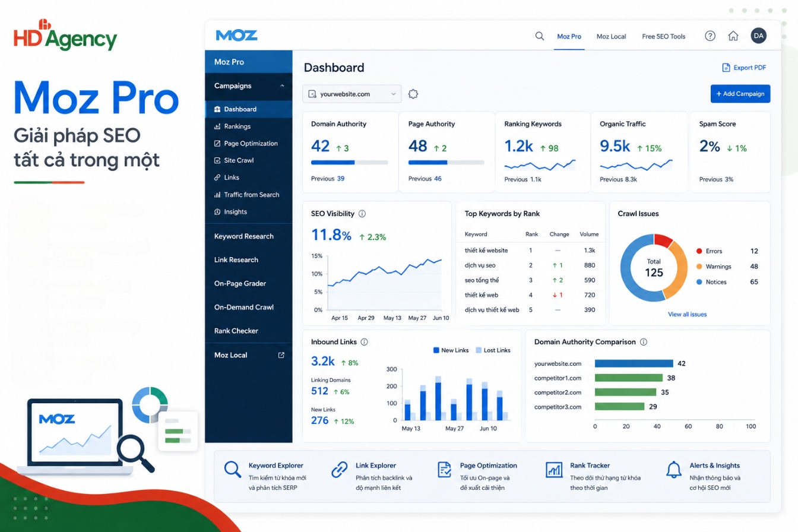798x532 pixels.
Task: Click the Alerts & Insights bell icon
Action: click(x=673, y=470)
